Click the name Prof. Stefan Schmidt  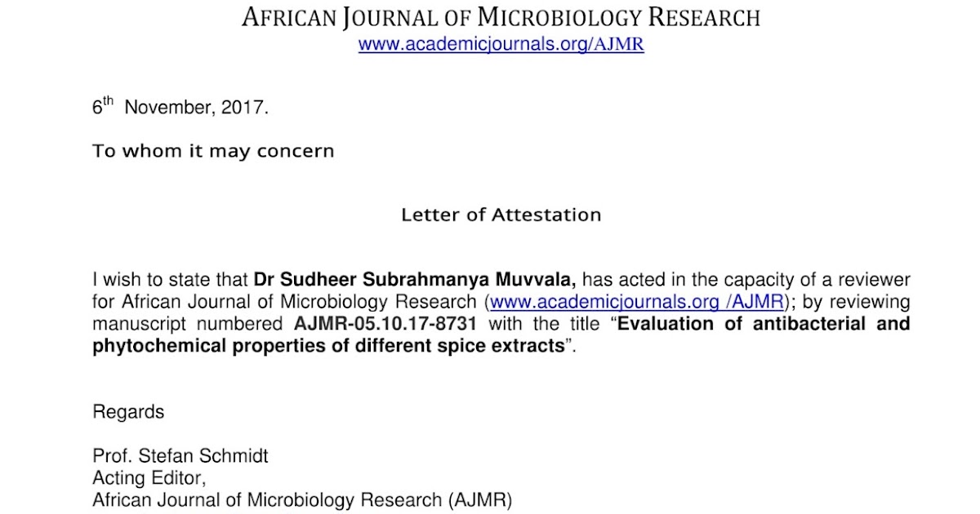coord(180,457)
